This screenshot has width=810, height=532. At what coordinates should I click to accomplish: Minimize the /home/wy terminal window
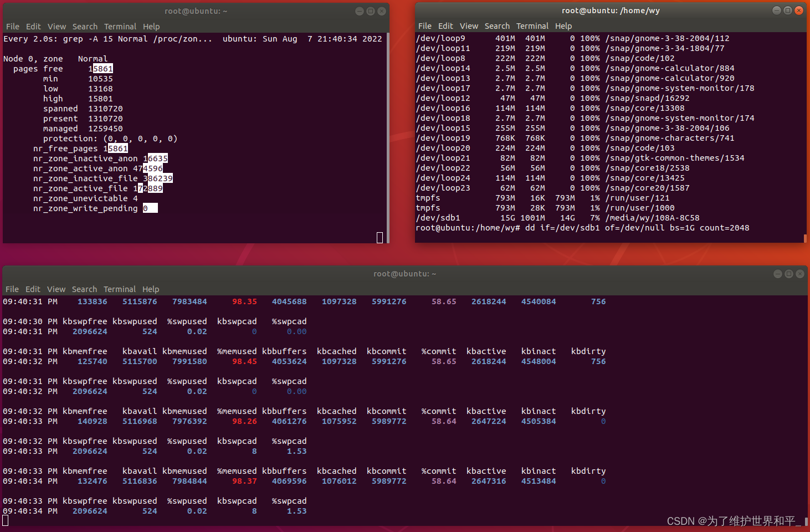tap(776, 11)
